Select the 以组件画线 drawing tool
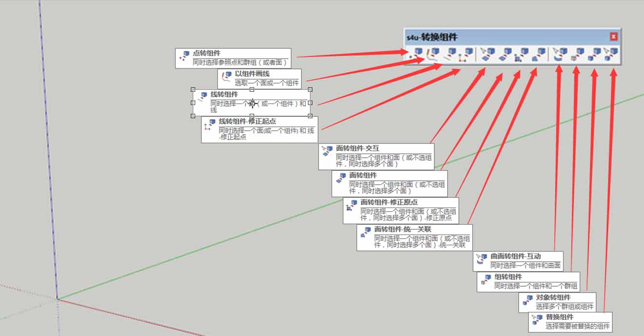 coord(432,54)
